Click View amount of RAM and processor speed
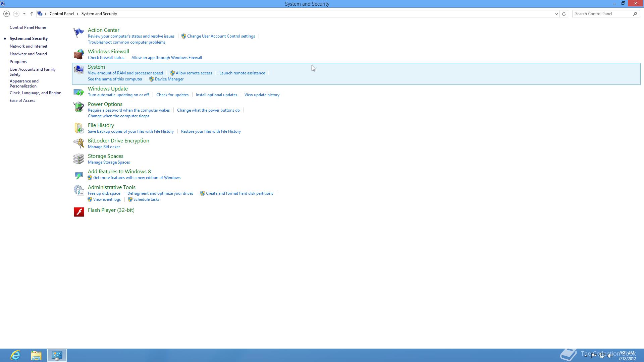The width and height of the screenshot is (644, 362). (125, 73)
